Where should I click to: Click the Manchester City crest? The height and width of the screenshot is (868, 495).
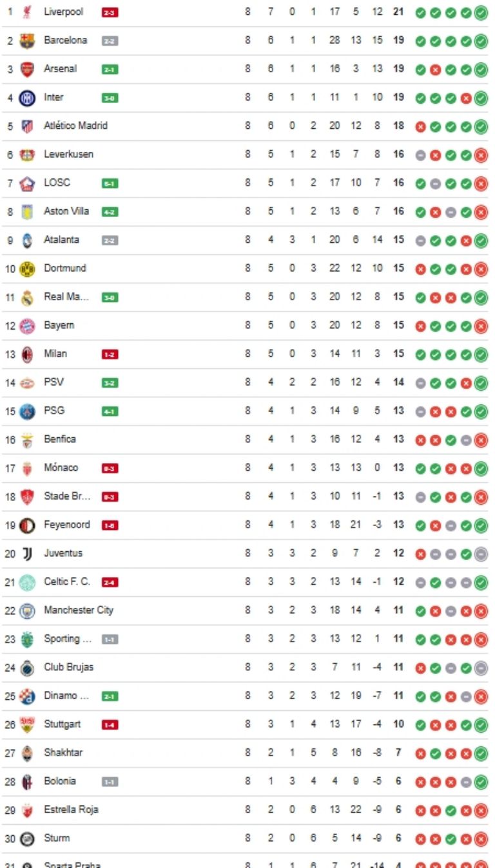pos(27,610)
